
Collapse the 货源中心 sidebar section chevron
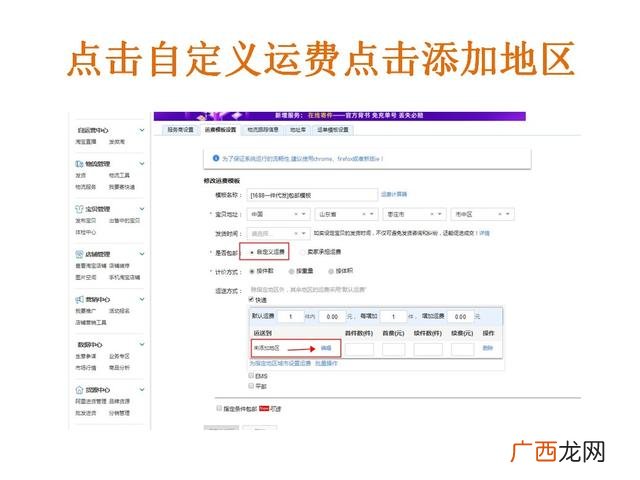[142, 390]
